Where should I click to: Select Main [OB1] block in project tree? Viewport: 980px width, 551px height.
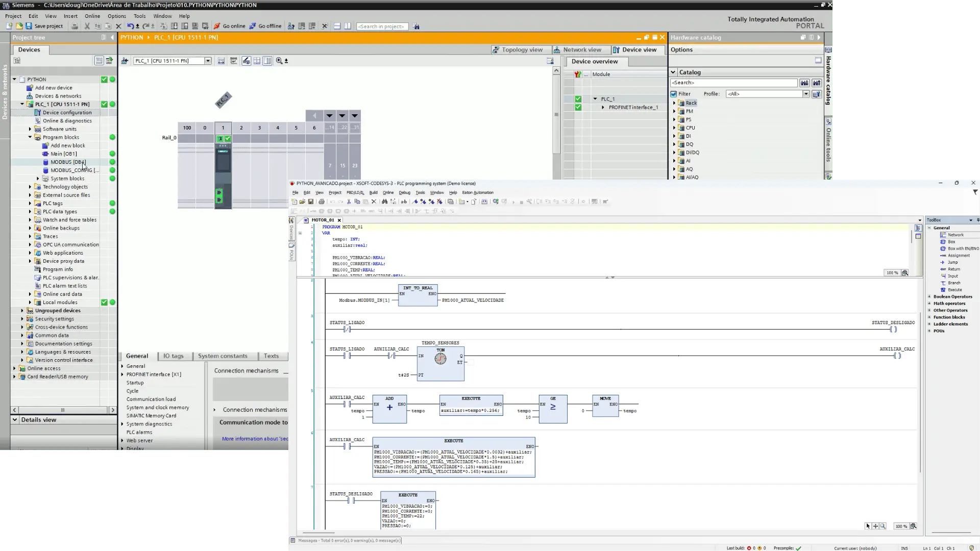tap(63, 154)
